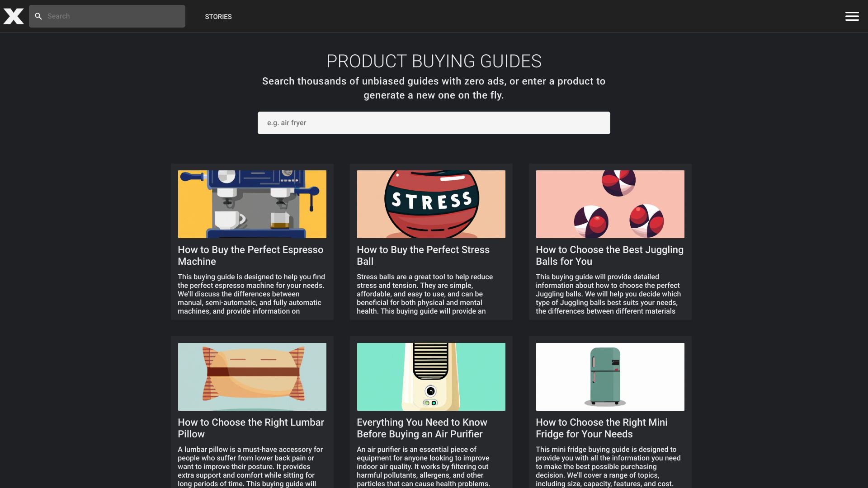This screenshot has width=868, height=488.
Task: Click the lumbar pillow article image
Action: (252, 376)
